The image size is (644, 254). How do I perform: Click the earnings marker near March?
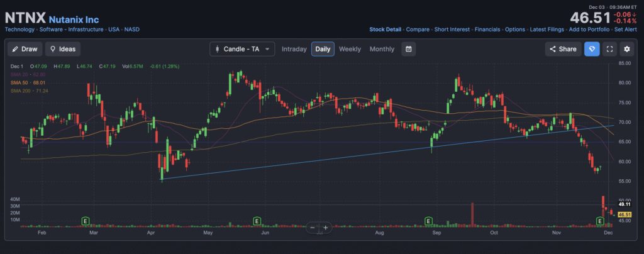(x=85, y=221)
